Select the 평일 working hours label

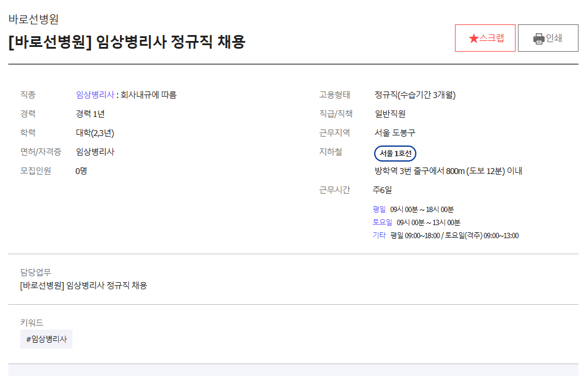[379, 209]
